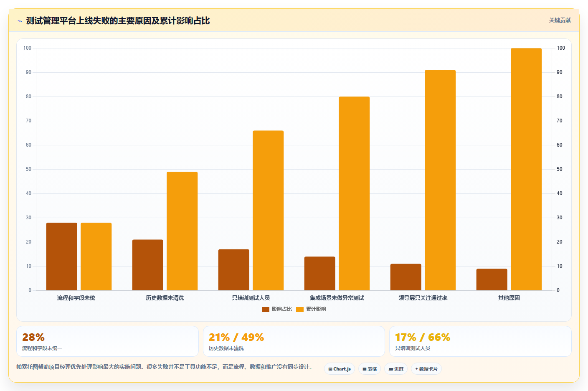Click the Chart.js tag
588x391 pixels.
pos(340,369)
